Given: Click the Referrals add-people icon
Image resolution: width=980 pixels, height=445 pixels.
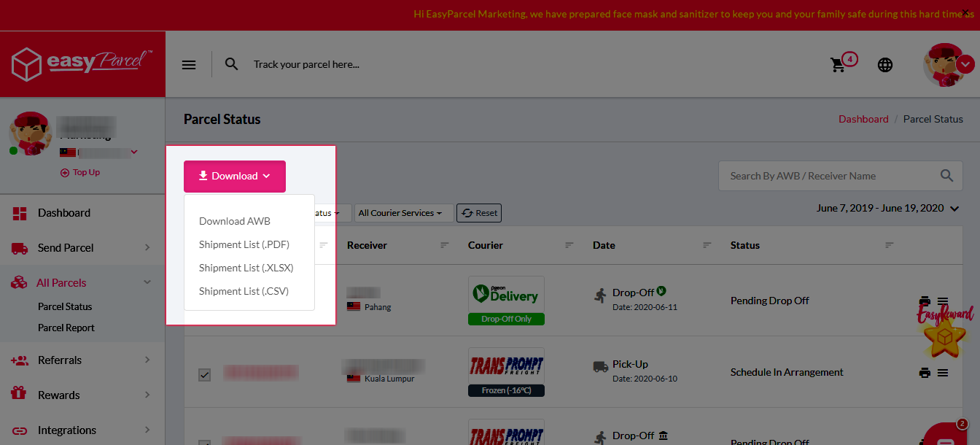Looking at the screenshot, I should click(20, 360).
